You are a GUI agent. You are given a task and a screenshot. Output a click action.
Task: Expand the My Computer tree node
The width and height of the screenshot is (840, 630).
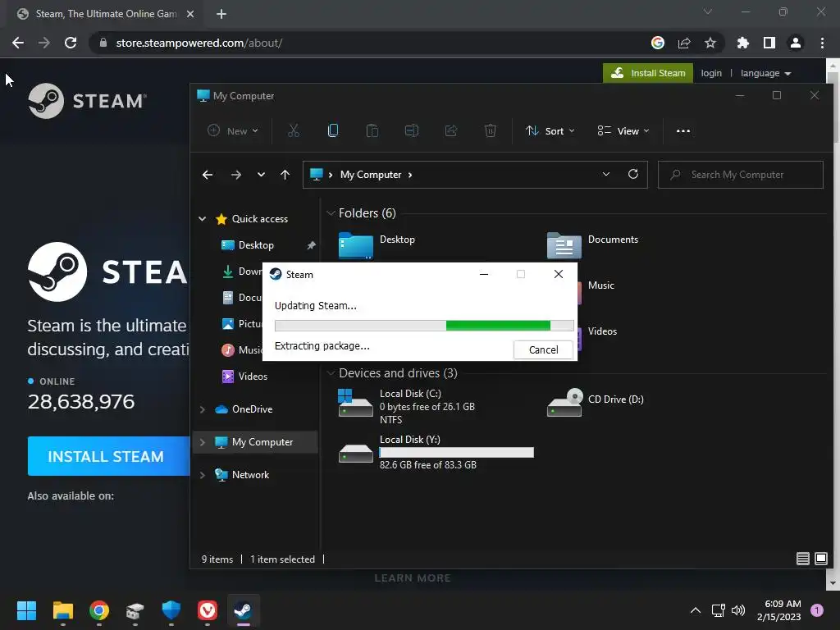click(203, 442)
